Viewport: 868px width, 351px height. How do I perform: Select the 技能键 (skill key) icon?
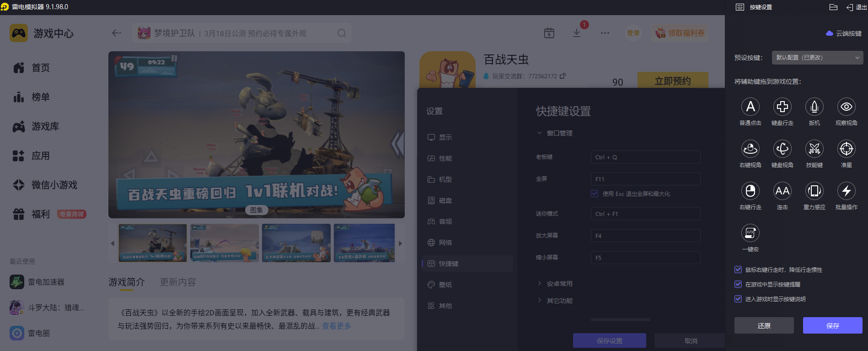[x=814, y=149]
